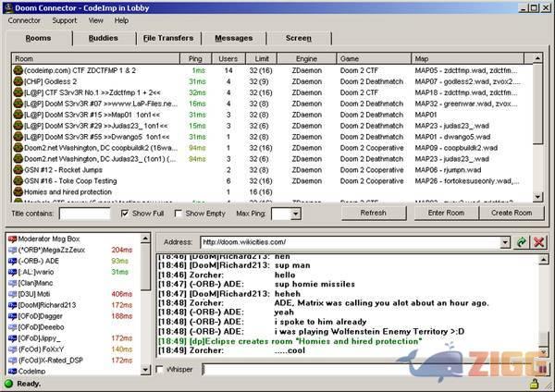Click the icon of DooM S3rv3R #15 room

(x=18, y=115)
